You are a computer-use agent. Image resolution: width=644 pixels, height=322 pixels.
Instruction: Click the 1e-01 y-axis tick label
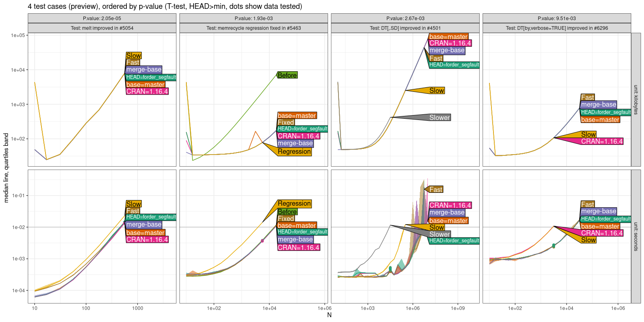pyautogui.click(x=18, y=196)
